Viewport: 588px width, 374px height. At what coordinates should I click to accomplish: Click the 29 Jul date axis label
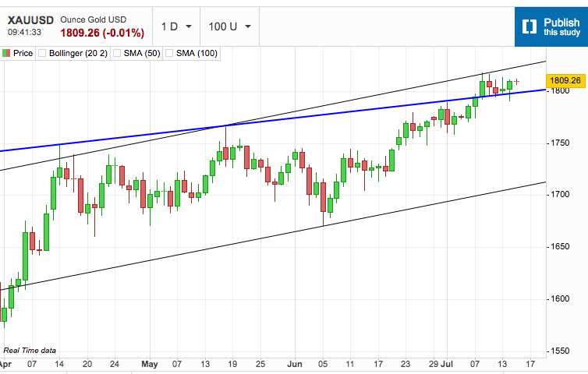441,364
